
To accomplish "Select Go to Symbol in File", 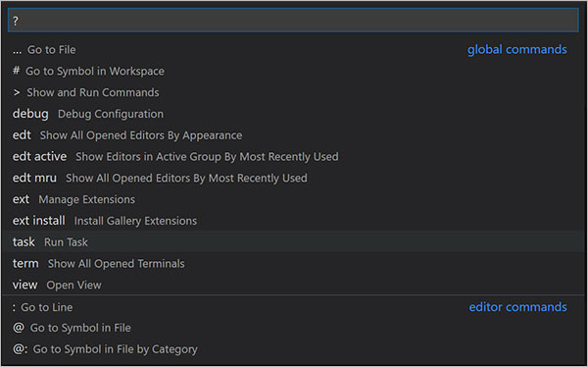I will 293,328.
